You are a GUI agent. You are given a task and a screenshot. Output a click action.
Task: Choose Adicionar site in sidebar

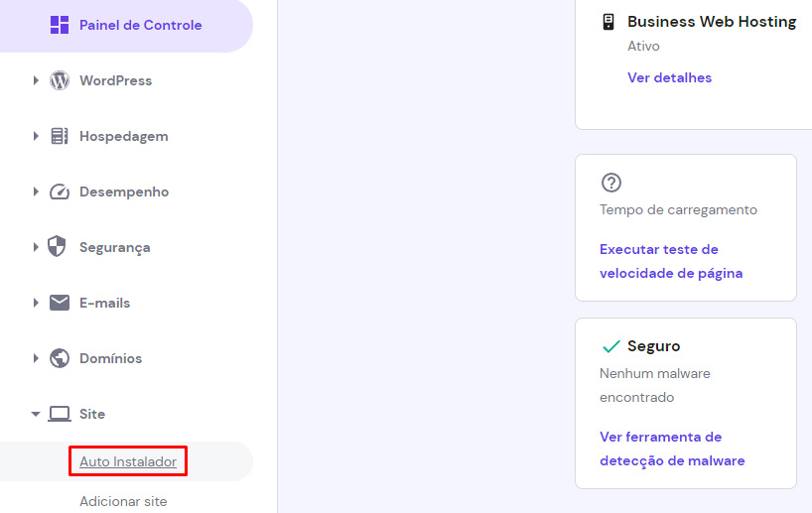pos(123,501)
